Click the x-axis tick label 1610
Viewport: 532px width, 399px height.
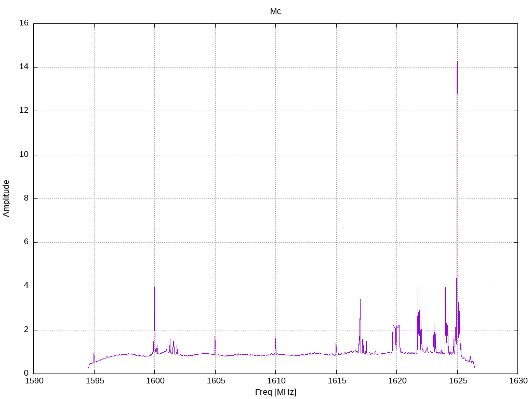coord(275,381)
